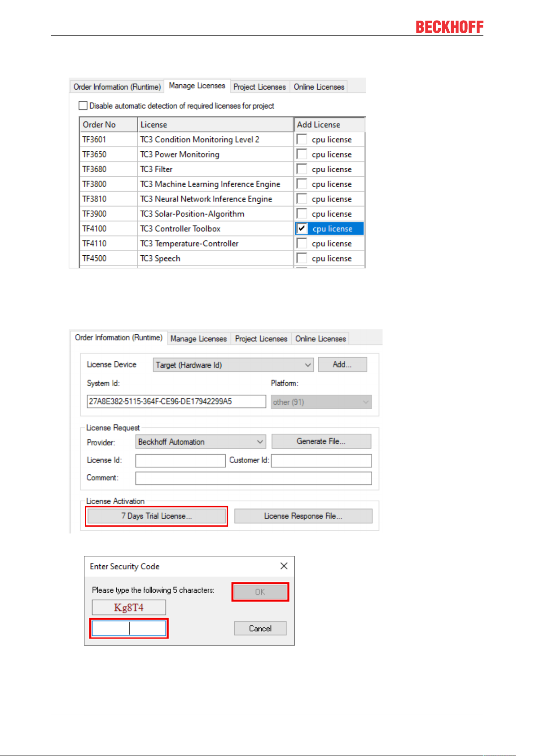Screen dimensions: 535x756
Task: Click the Customer Id input field
Action: (x=321, y=460)
